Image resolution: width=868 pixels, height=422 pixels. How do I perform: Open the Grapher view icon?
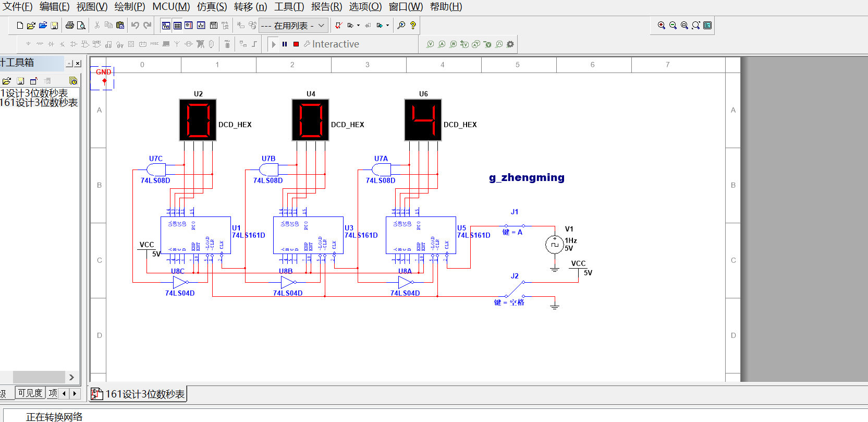point(201,25)
